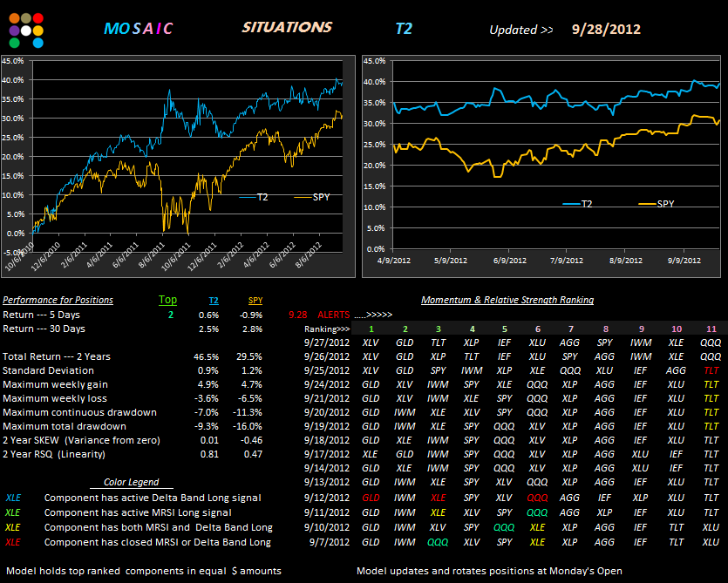Click the red ALERTS label

pos(333,315)
